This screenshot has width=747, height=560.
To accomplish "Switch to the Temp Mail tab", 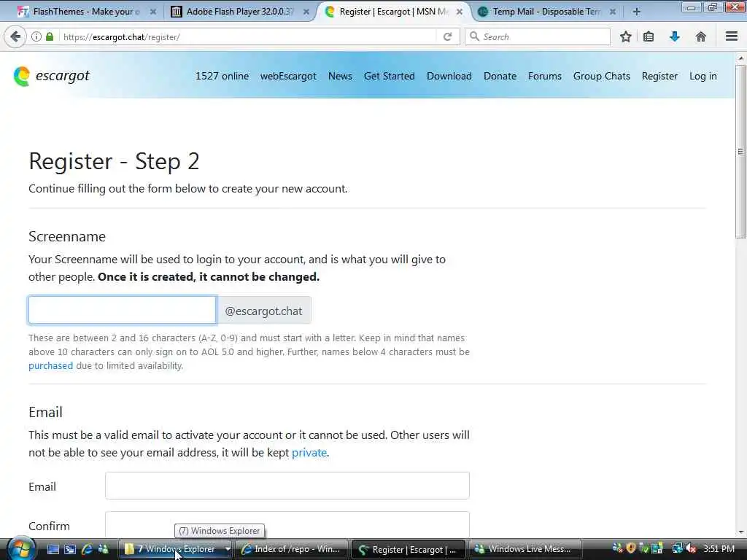I will point(546,12).
